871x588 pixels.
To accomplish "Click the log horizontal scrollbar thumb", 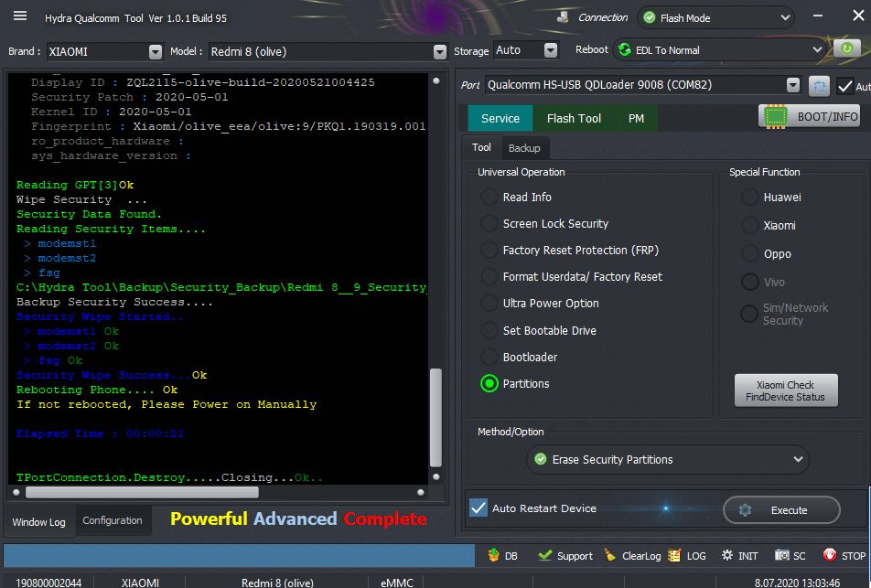I will tap(142, 492).
